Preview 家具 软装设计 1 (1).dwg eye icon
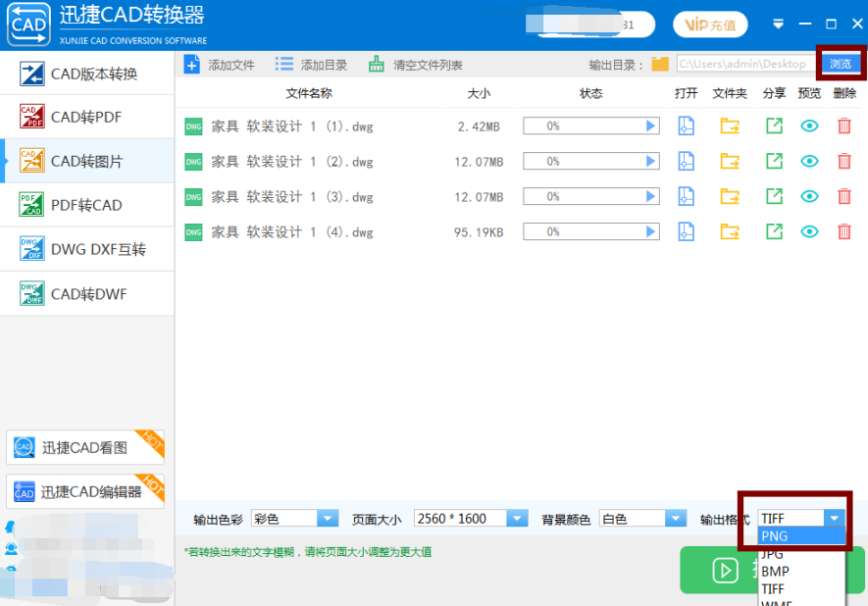The image size is (868, 606). (x=809, y=126)
